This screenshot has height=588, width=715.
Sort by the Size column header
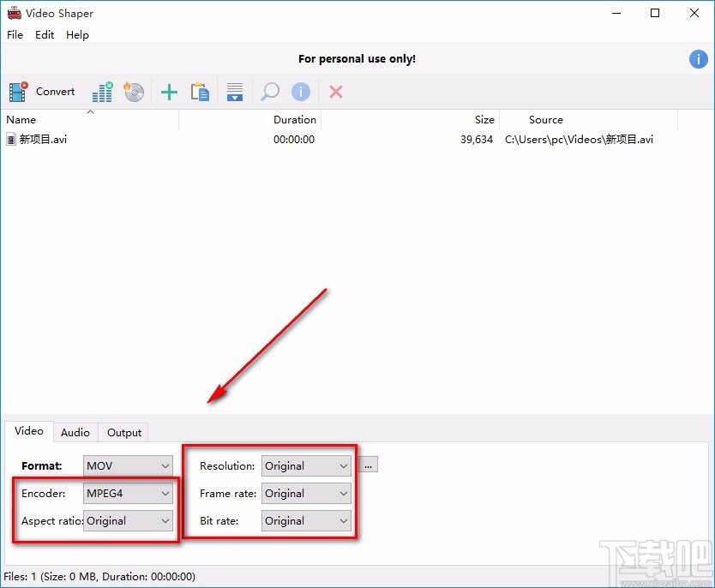[x=411, y=120]
